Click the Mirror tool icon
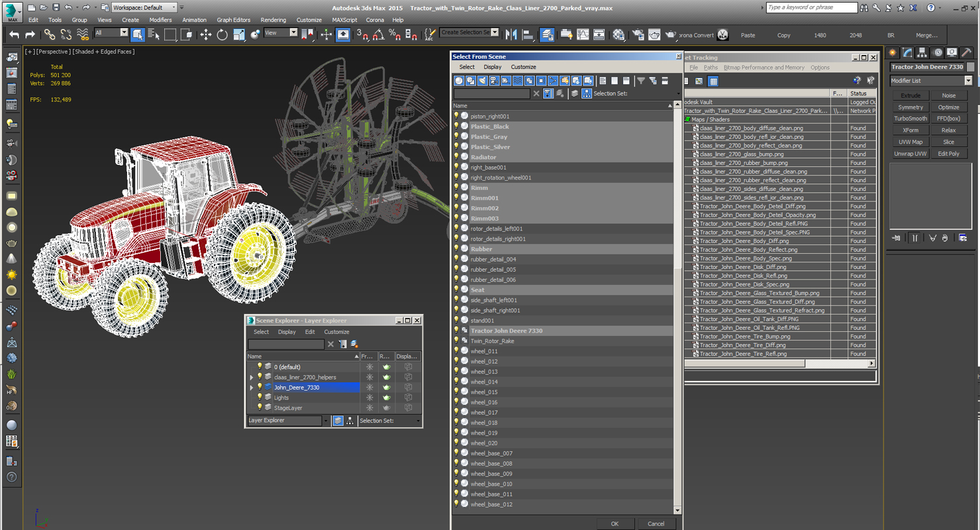This screenshot has height=530, width=980. click(x=511, y=34)
